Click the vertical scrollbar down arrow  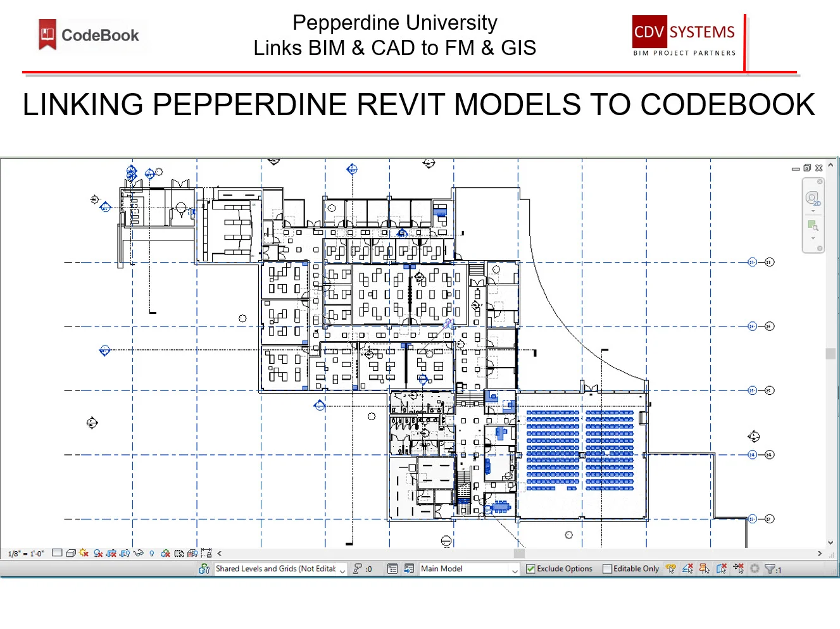click(x=831, y=542)
